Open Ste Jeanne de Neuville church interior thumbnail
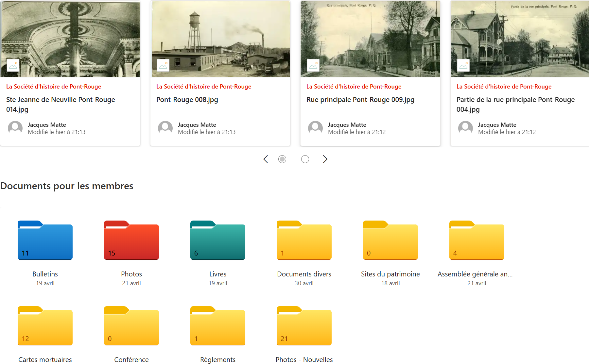This screenshot has width=589, height=364. tap(70, 39)
